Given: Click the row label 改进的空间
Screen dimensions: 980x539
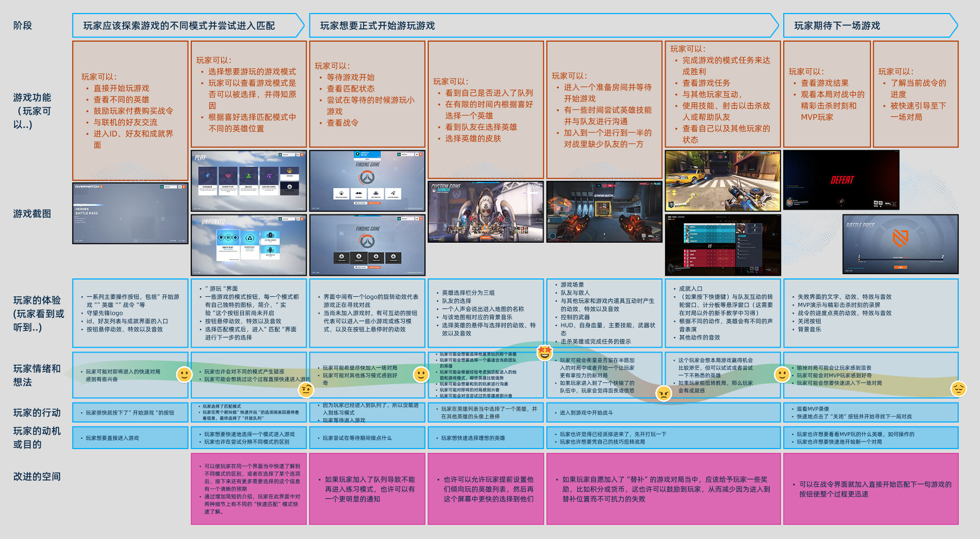Looking at the screenshot, I should click(37, 477).
